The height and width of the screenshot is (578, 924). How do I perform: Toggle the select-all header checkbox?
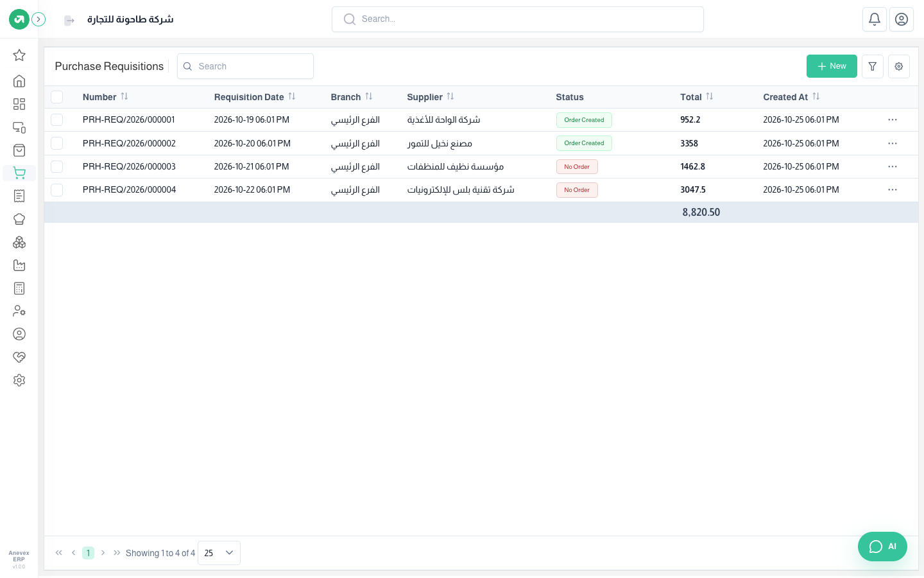pyautogui.click(x=57, y=97)
